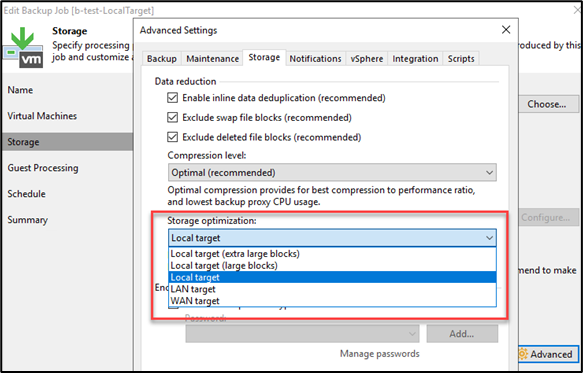Open the vSphere tab
Viewport: 583px width, 373px height.
pos(367,59)
